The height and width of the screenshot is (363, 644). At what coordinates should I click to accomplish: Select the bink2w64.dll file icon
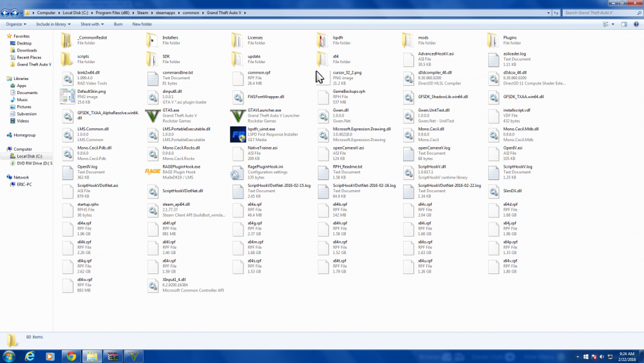pos(68,78)
